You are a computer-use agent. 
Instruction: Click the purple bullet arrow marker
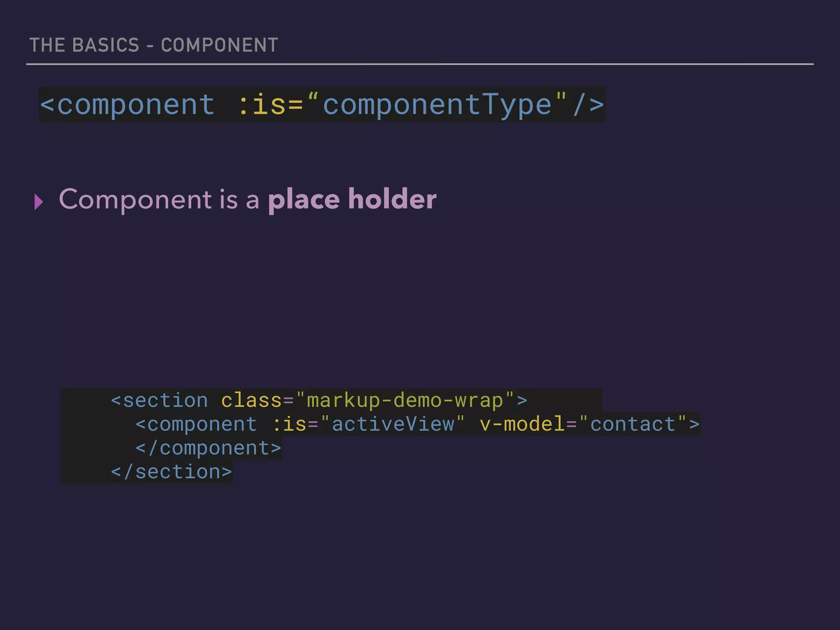[39, 202]
